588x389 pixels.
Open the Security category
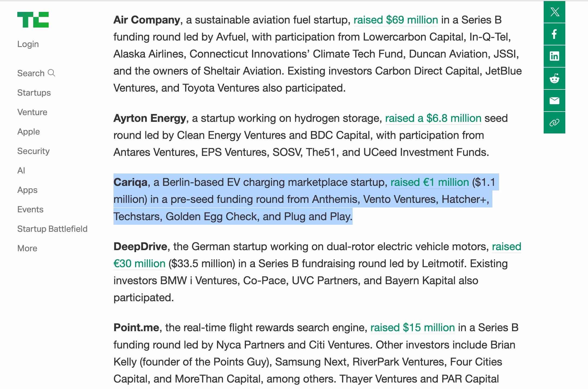pyautogui.click(x=34, y=151)
